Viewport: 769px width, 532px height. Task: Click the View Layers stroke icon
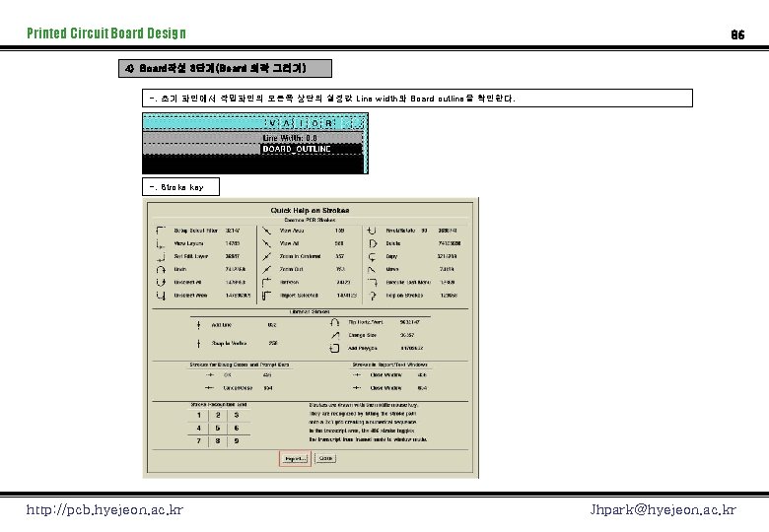161,243
